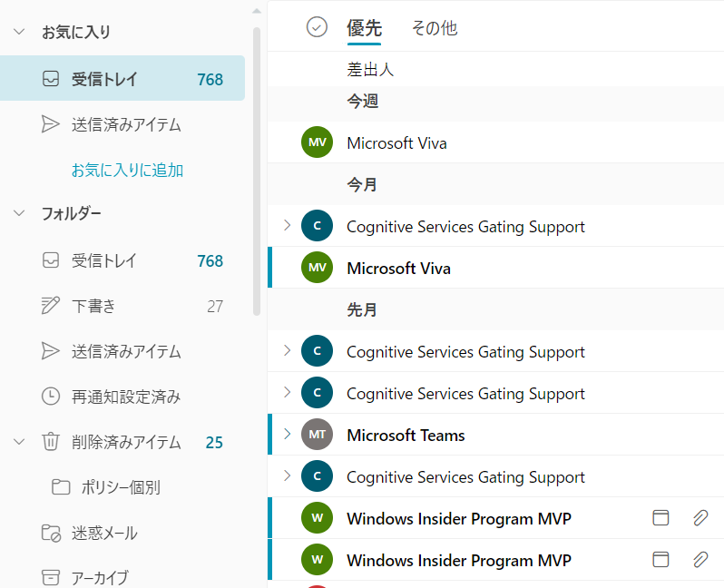Click calendar icon on first Windows Insider MVP mail
This screenshot has height=588, width=724.
pos(660,518)
